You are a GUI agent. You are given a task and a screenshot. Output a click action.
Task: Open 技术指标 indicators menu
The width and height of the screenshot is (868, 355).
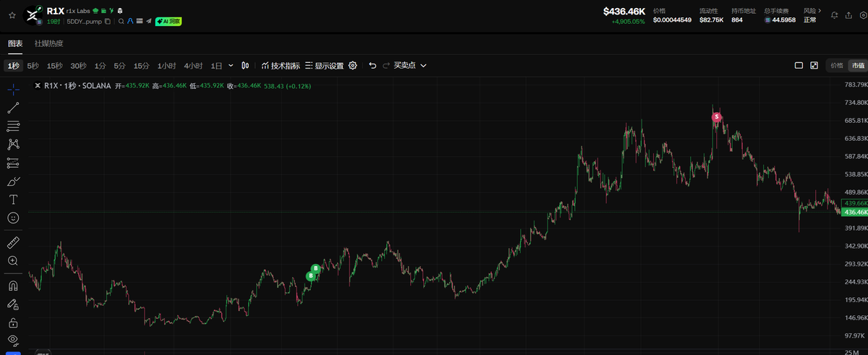281,66
